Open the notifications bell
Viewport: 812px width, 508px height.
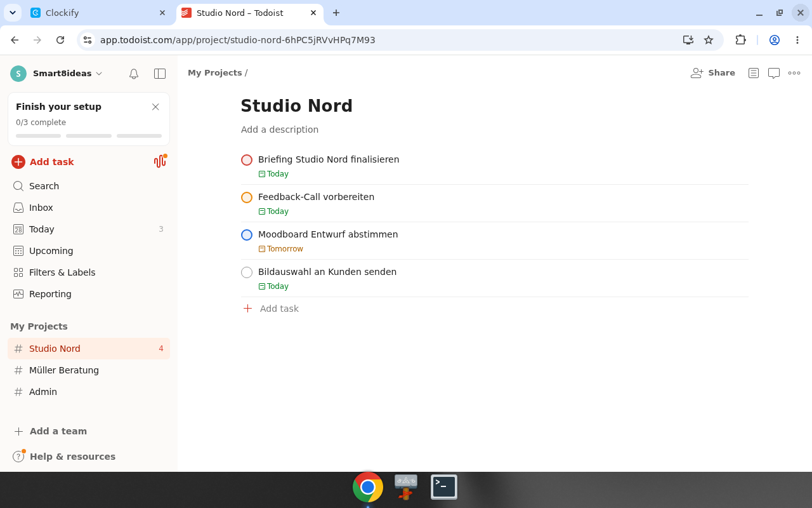click(x=134, y=74)
